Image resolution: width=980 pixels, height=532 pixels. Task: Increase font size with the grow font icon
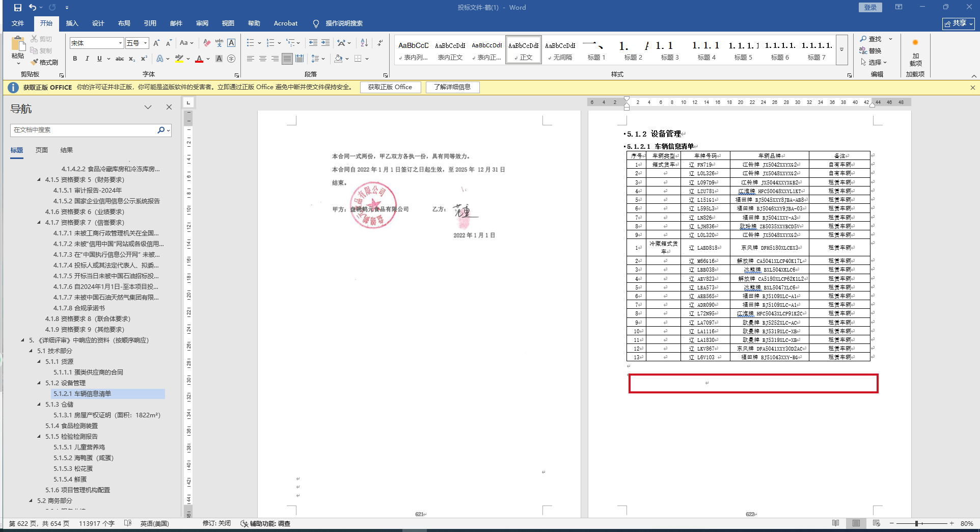[x=156, y=43]
